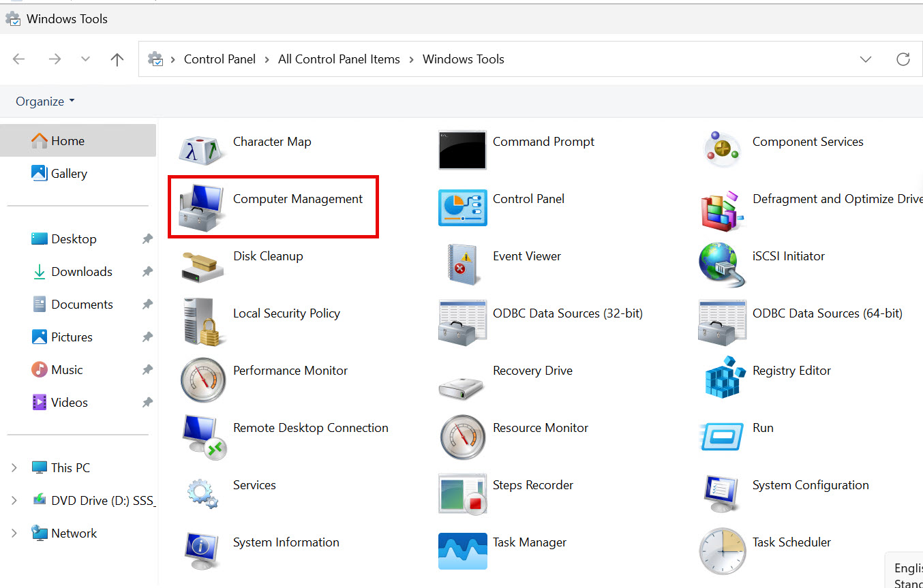Navigate to All Control Panel Items breadcrumb
The height and width of the screenshot is (588, 923).
click(339, 59)
